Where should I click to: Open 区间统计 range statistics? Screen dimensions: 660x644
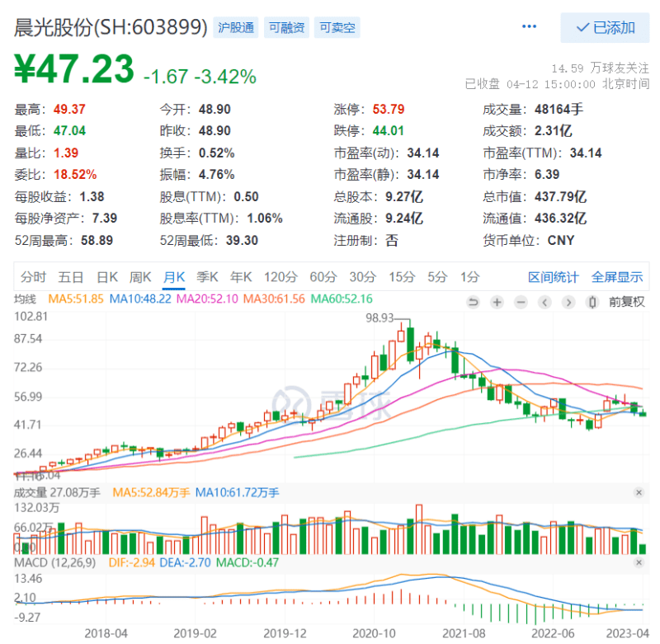553,277
